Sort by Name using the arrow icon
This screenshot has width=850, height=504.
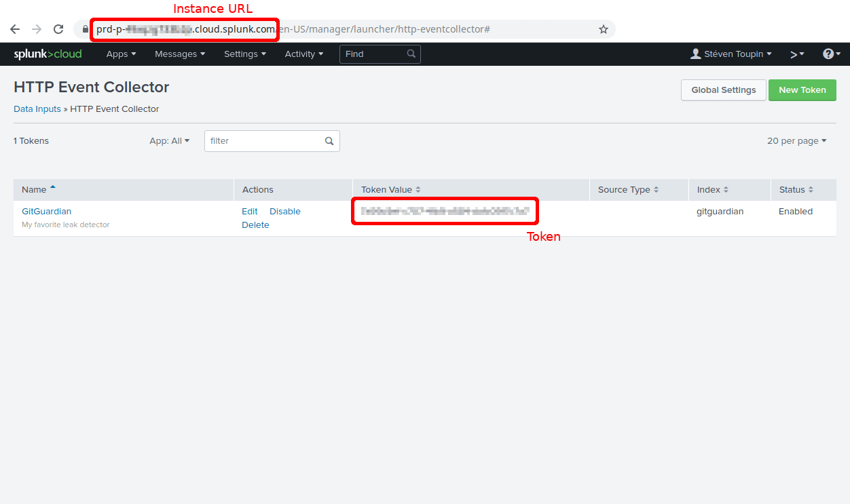(53, 188)
